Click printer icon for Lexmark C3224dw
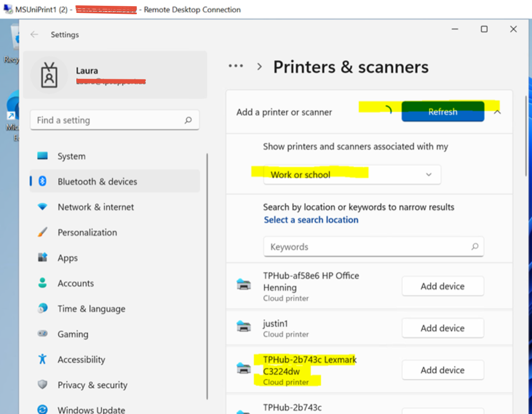 (243, 368)
